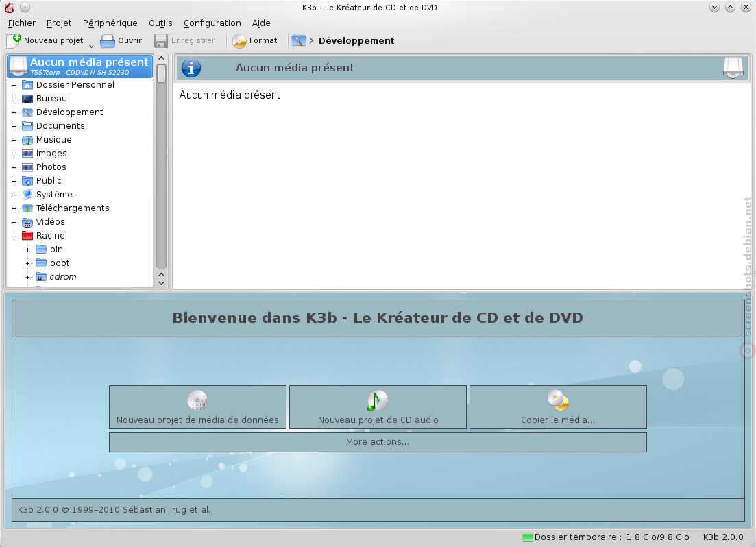Click the folder tree vertical scrollbar handle
756x547 pixels.
[x=162, y=73]
